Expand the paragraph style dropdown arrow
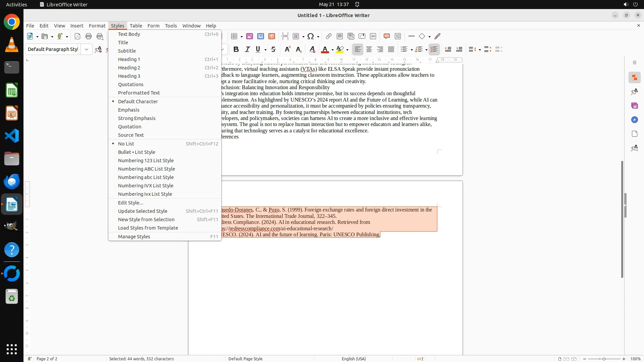644x362 pixels. 87,50
